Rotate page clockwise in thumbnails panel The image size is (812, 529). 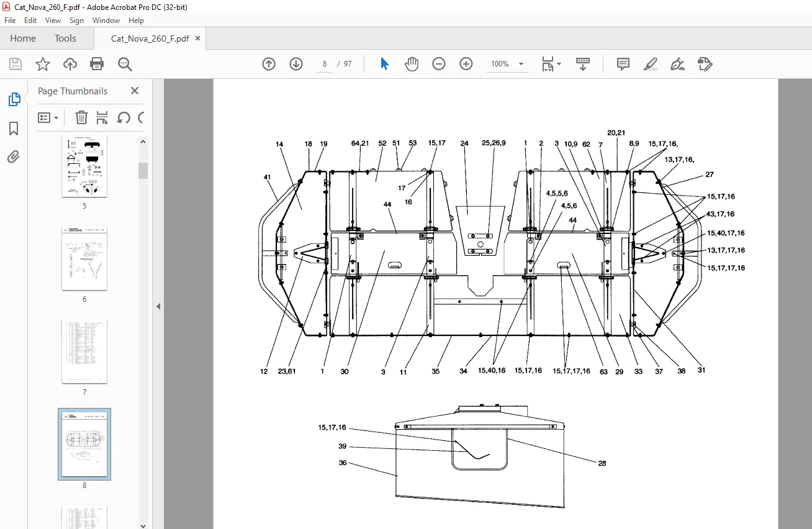[141, 117]
